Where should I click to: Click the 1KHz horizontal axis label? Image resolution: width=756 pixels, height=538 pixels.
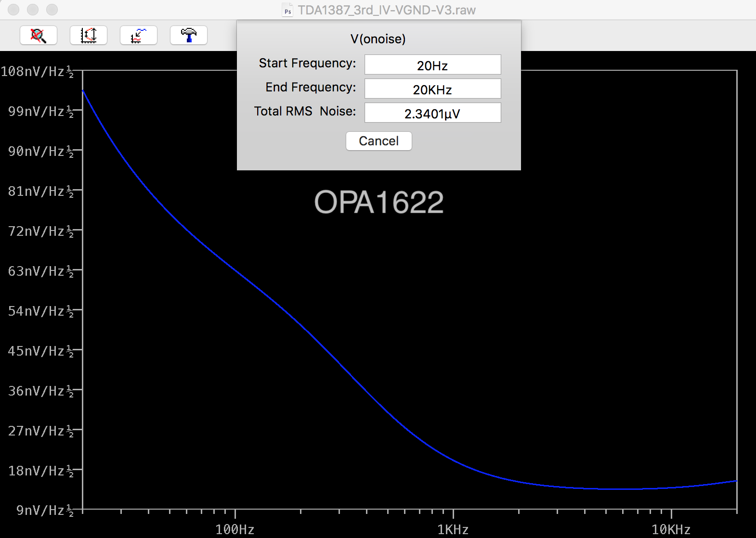tap(453, 530)
